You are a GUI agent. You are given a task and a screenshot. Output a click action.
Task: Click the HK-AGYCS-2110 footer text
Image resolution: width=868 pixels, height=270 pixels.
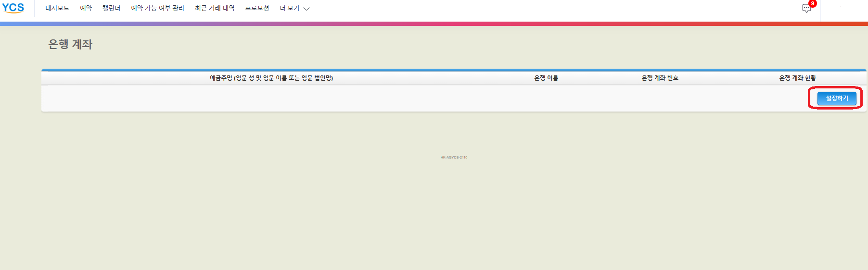coord(454,157)
